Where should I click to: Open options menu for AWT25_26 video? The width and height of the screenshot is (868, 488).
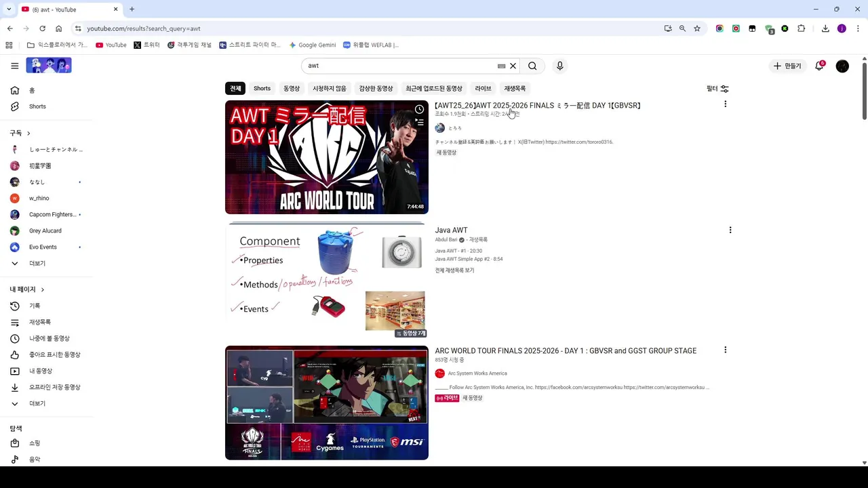click(x=725, y=104)
